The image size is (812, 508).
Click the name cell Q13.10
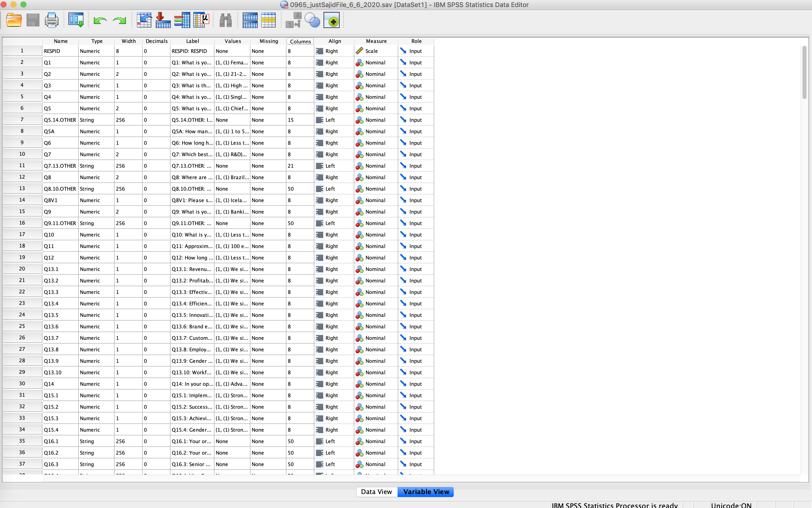click(x=60, y=373)
